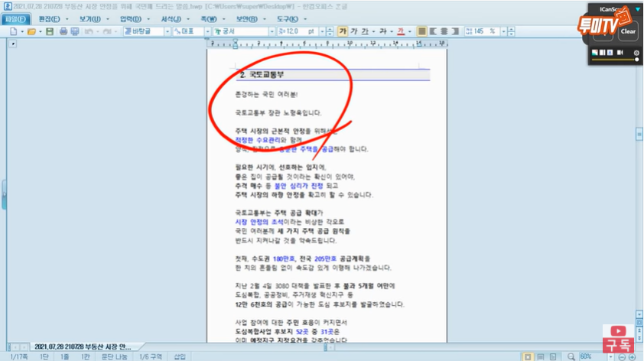This screenshot has height=361, width=644.
Task: Click the split-screen icon in ICanScreen
Action: tap(603, 53)
